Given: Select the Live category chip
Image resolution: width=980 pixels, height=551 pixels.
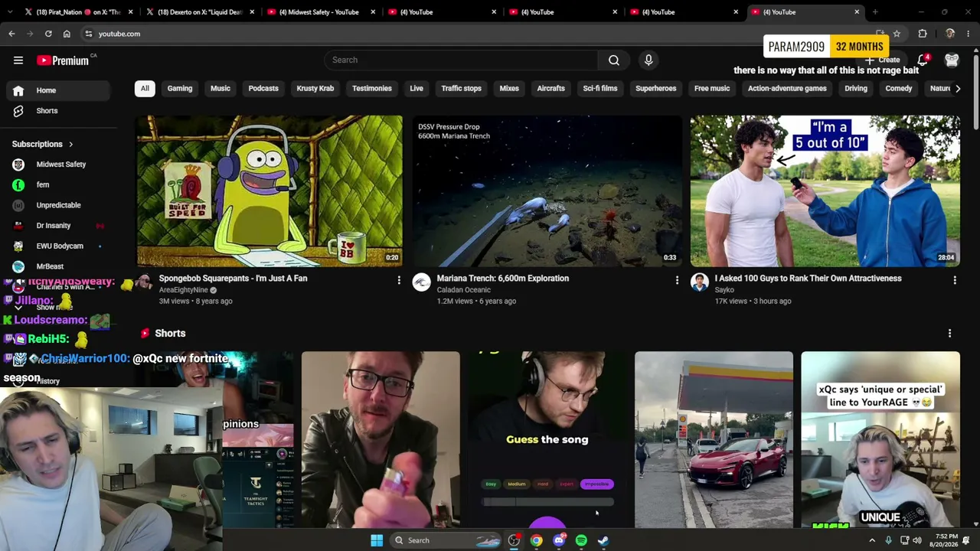Looking at the screenshot, I should click(416, 89).
